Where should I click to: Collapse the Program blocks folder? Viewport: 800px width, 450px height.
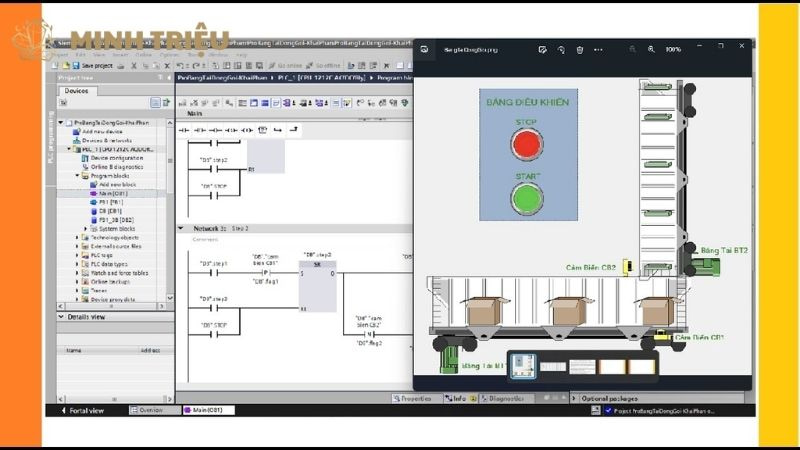[77, 176]
